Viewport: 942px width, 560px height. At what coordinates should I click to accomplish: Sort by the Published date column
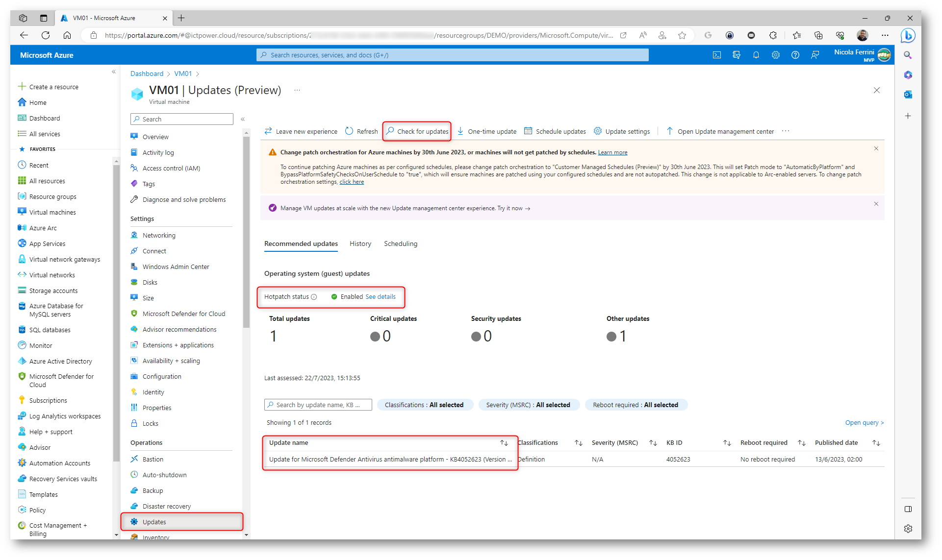pyautogui.click(x=876, y=443)
